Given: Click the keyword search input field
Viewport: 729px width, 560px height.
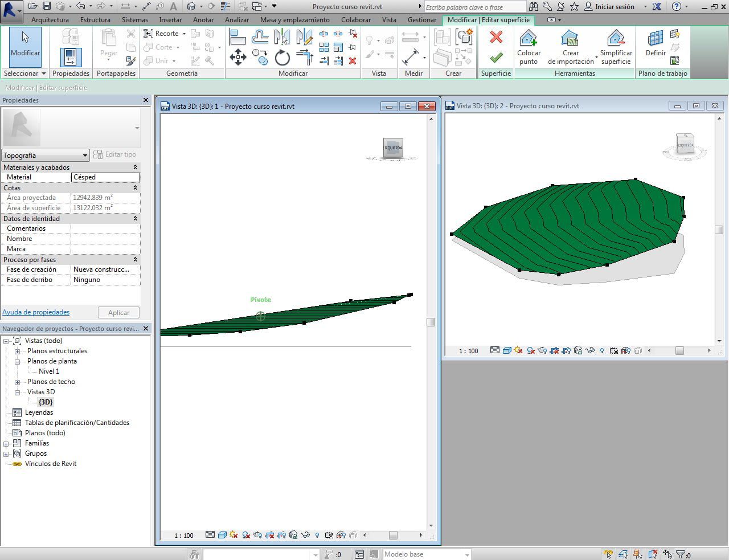Looking at the screenshot, I should coord(475,7).
